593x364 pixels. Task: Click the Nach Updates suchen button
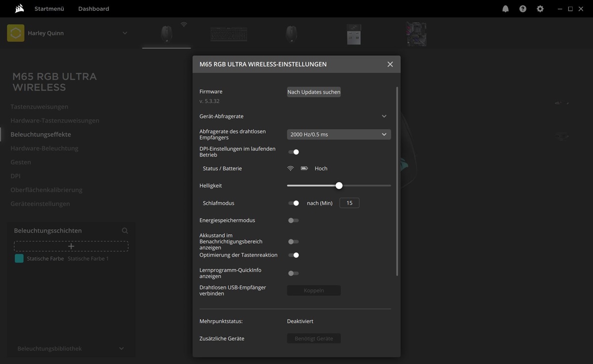pyautogui.click(x=314, y=92)
